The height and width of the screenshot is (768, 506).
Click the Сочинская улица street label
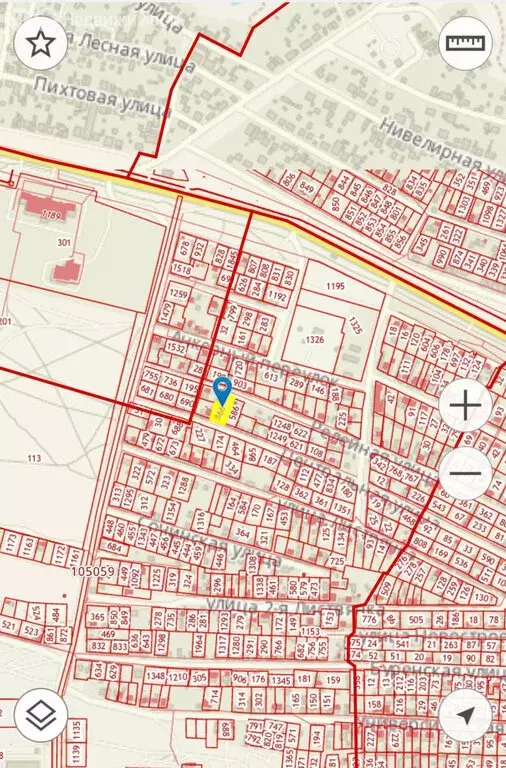coord(211,540)
